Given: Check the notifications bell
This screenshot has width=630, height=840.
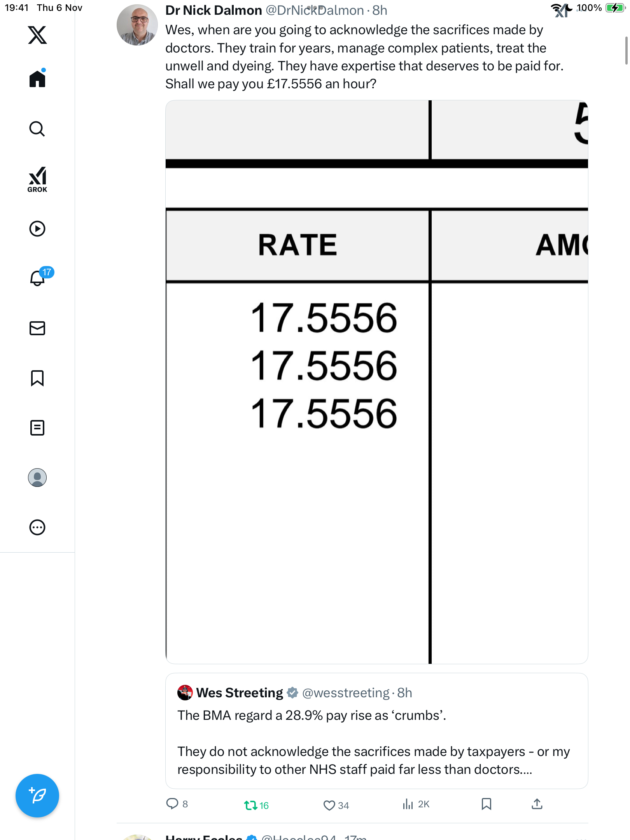Looking at the screenshot, I should pos(38,278).
